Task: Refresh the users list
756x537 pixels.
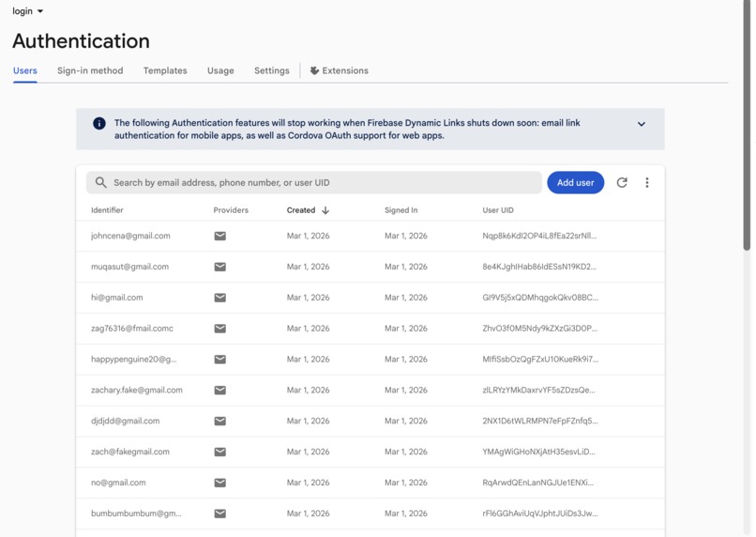Action: 622,182
